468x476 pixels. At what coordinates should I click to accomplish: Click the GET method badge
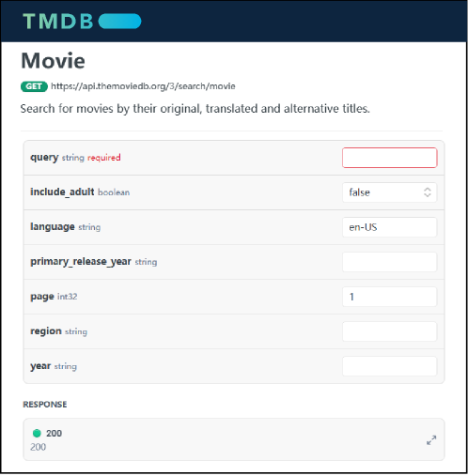34,86
